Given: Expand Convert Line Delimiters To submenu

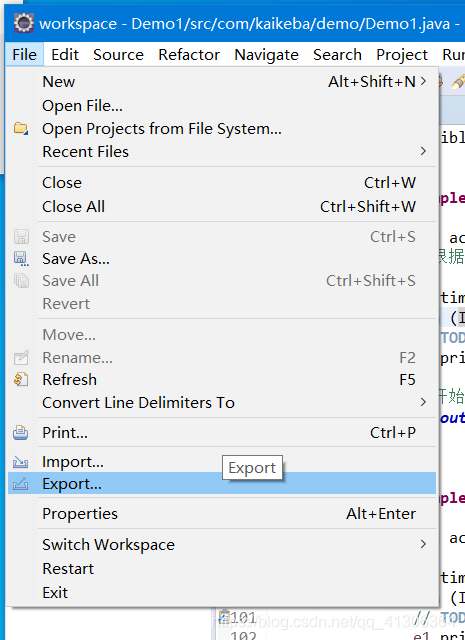Looking at the screenshot, I should (x=423, y=402).
